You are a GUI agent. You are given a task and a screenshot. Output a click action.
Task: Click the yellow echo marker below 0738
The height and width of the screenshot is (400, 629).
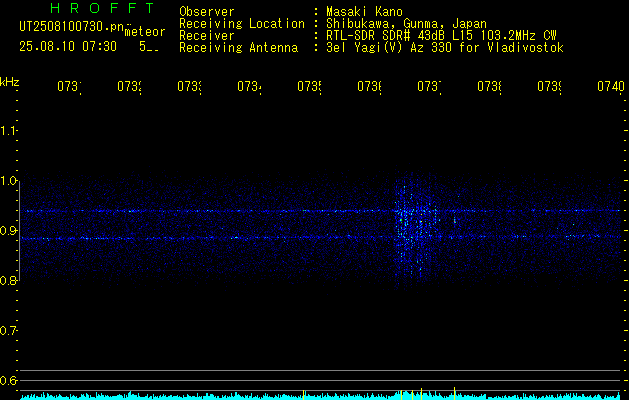(454, 393)
